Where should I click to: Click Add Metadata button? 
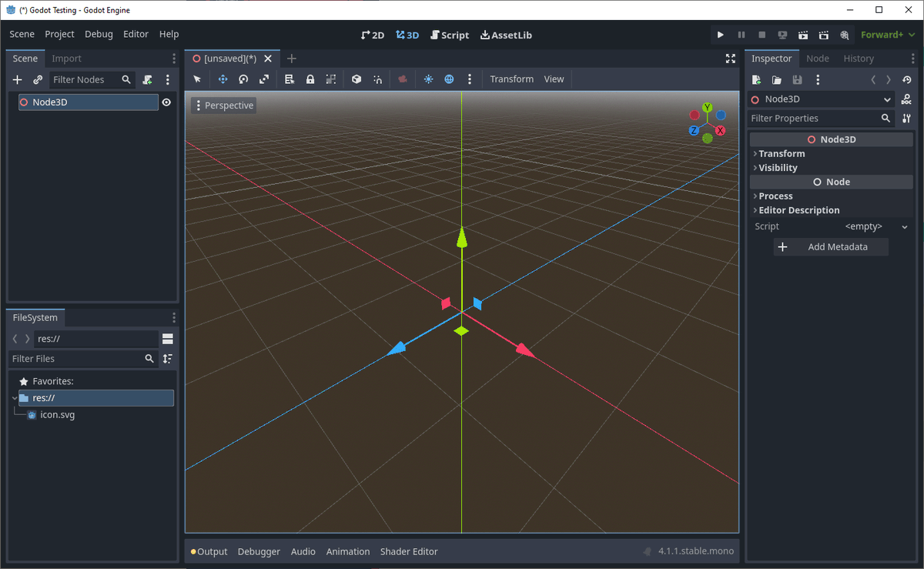[831, 247]
